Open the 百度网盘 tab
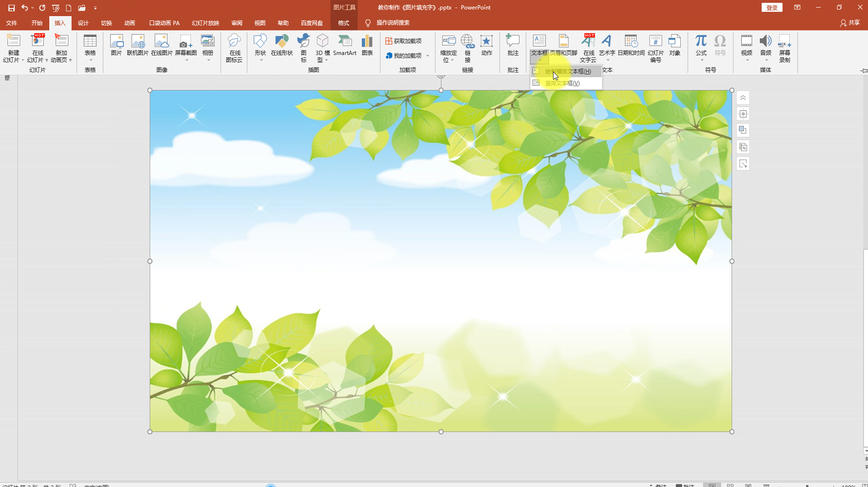Viewport: 868px width, 487px height. click(311, 23)
